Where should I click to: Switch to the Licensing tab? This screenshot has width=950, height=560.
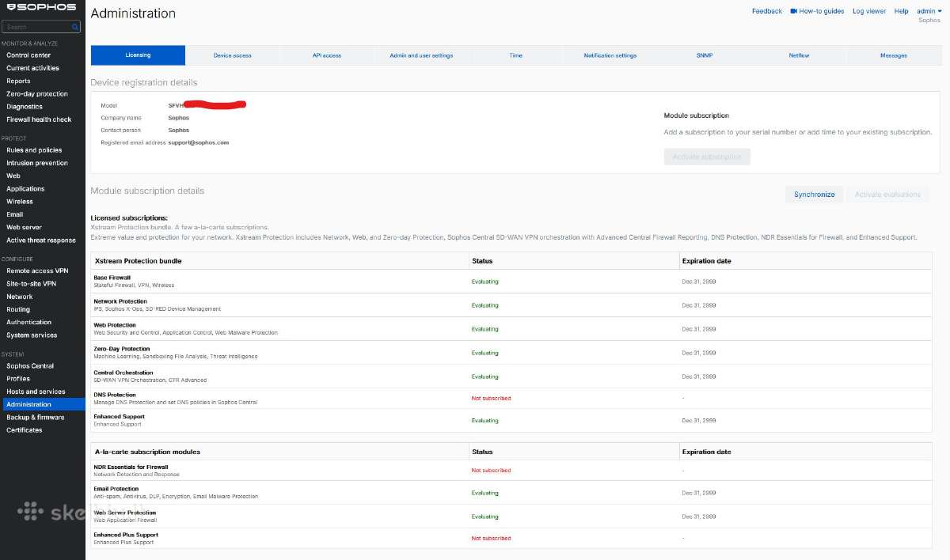point(138,55)
